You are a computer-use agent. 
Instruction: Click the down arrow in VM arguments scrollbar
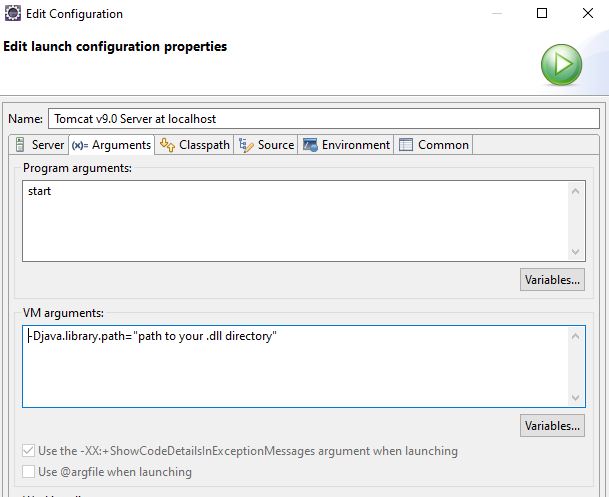tap(575, 398)
